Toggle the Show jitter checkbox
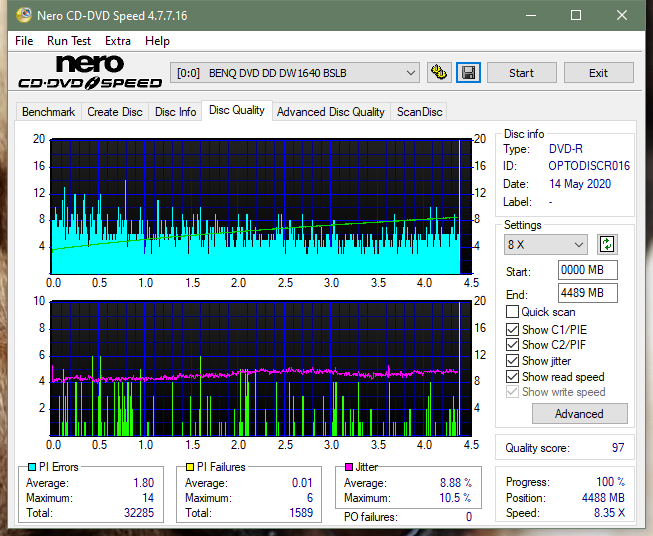This screenshot has height=536, width=653. (x=512, y=361)
